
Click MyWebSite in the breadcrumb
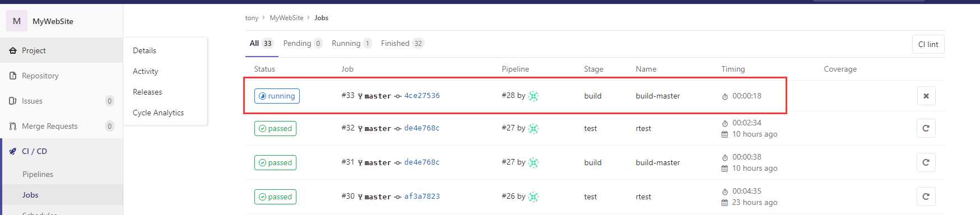point(286,18)
